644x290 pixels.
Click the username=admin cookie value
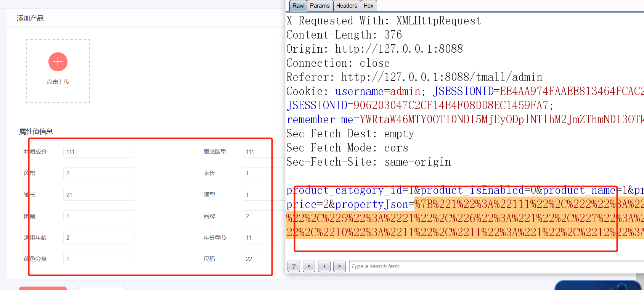point(378,91)
